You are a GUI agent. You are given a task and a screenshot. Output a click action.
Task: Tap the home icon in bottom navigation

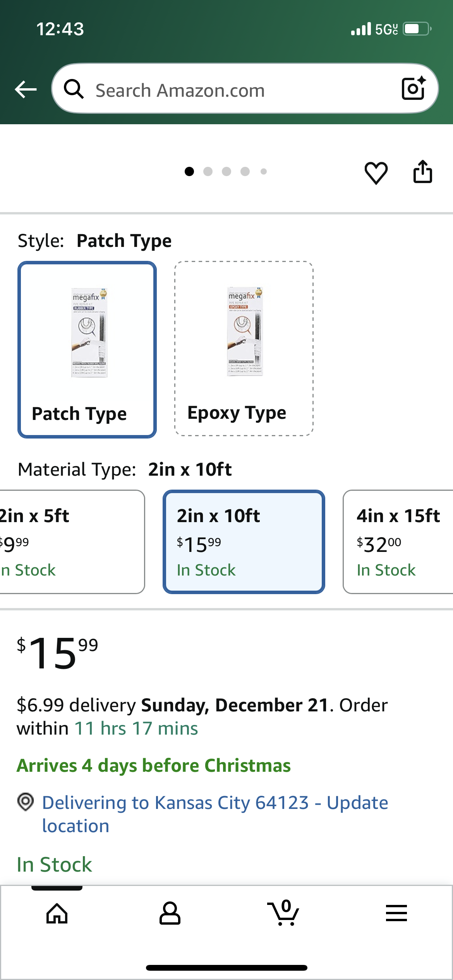(x=57, y=913)
